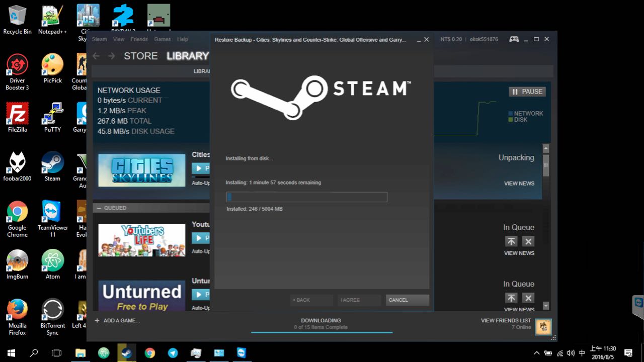Open Mozilla Firefox desktop shortcut
The image size is (644, 362).
pos(17,317)
